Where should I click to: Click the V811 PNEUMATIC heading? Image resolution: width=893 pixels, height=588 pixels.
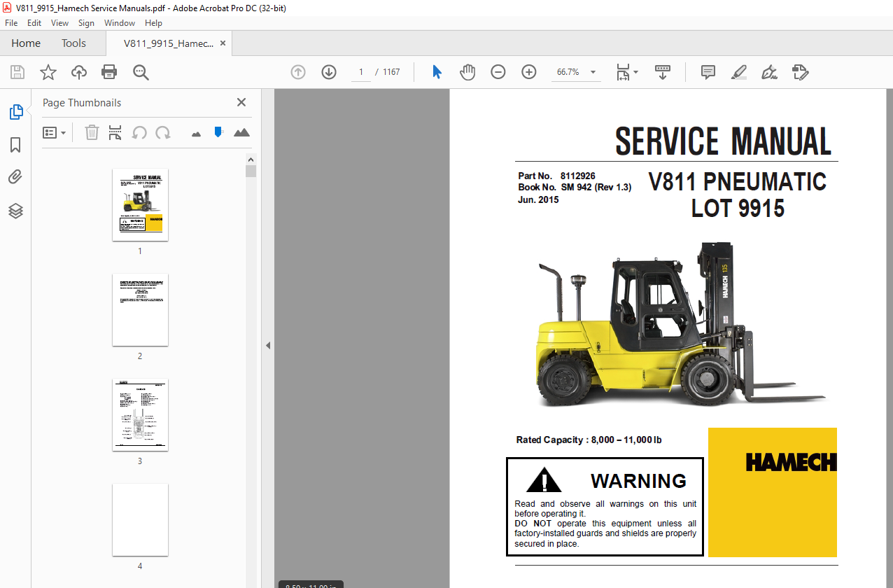click(738, 182)
